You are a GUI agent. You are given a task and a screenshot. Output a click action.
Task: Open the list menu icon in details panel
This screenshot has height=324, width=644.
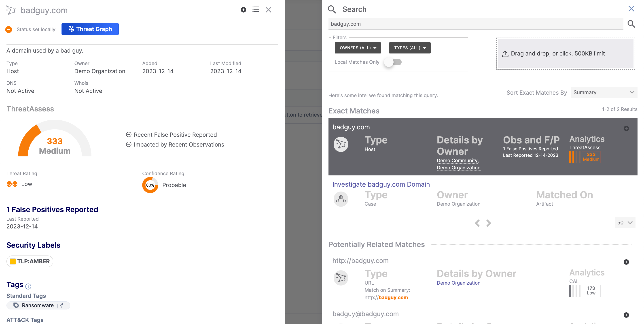[256, 9]
